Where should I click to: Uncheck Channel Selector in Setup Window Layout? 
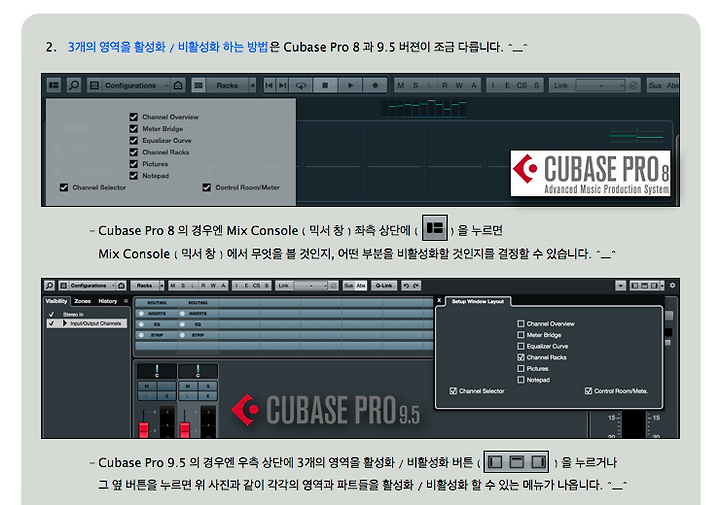tap(453, 391)
